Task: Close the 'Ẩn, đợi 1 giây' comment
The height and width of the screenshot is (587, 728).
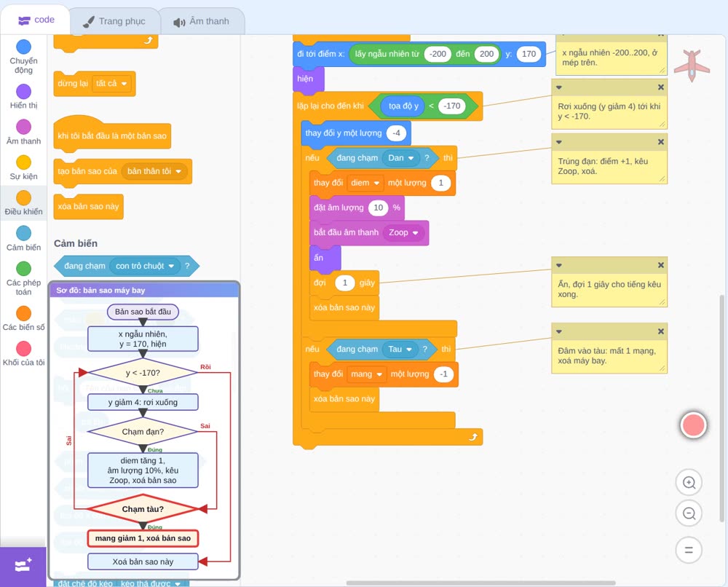Action: pos(661,265)
